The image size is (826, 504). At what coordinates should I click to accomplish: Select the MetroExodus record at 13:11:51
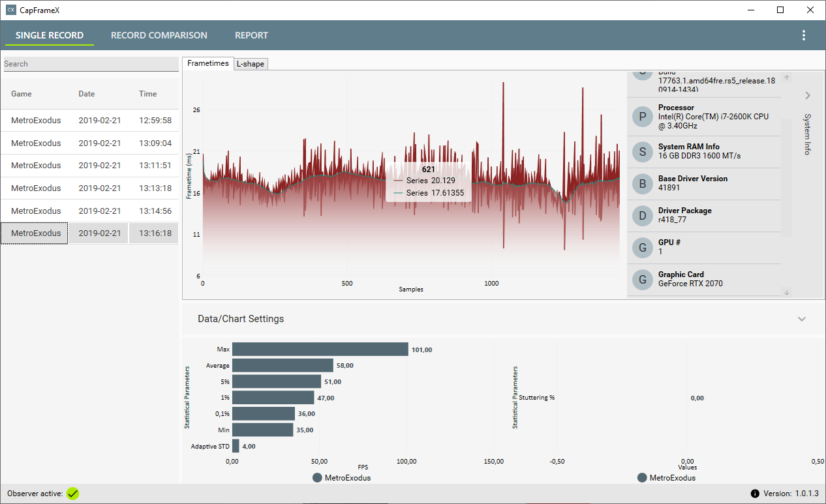pos(91,166)
